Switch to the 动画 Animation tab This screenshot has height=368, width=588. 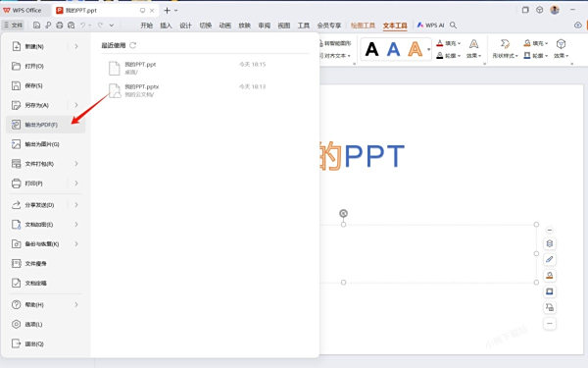pos(225,26)
